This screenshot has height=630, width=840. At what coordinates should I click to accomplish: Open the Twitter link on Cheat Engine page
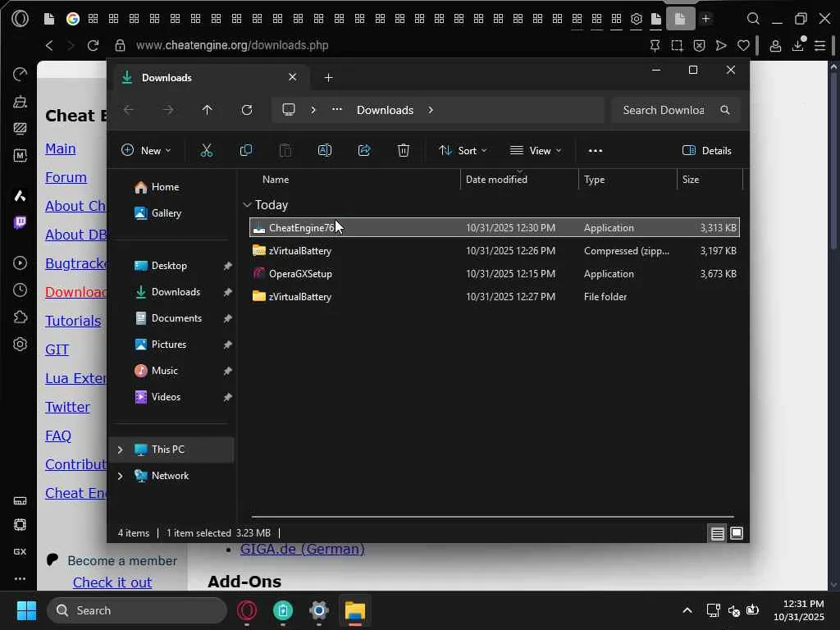(67, 407)
